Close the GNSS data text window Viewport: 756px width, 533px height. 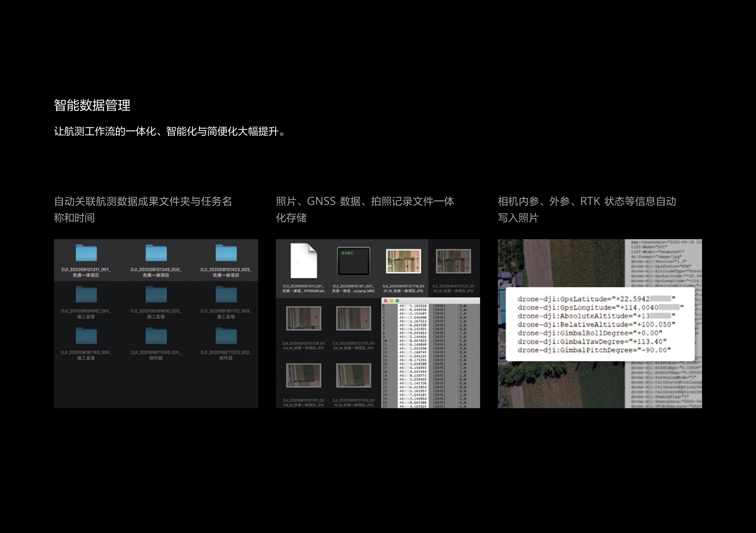[x=386, y=301]
